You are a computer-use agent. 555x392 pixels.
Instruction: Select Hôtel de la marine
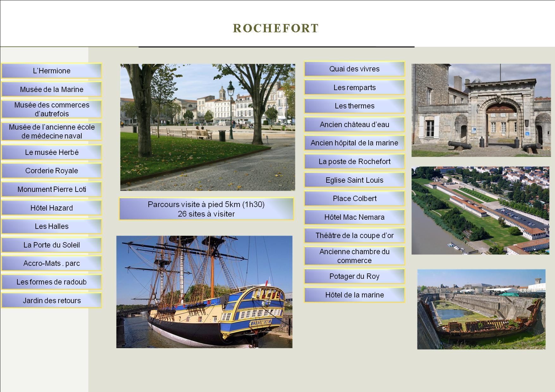coord(354,295)
